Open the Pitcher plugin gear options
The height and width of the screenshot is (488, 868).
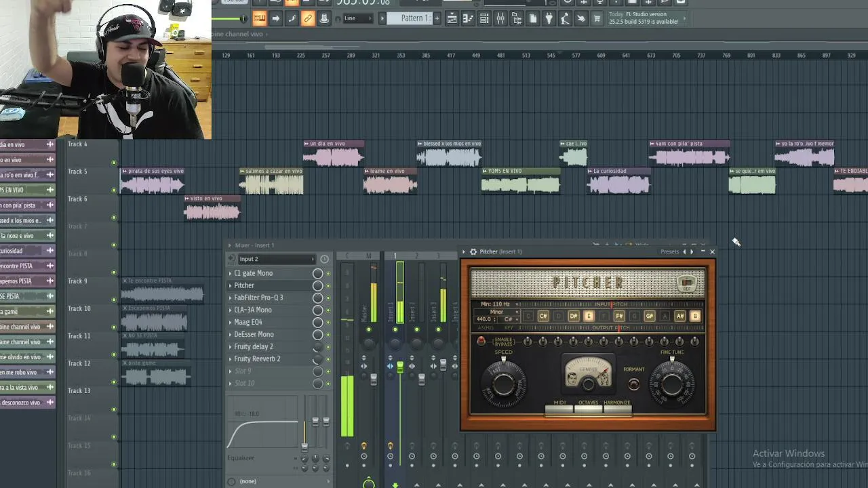[473, 251]
